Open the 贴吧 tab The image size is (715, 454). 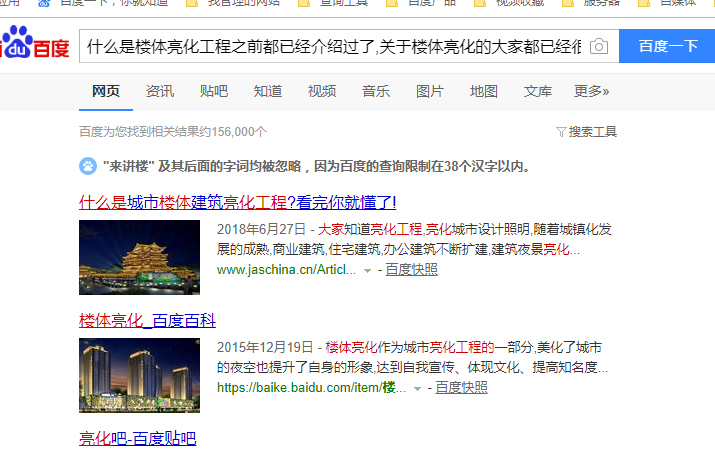click(x=213, y=91)
